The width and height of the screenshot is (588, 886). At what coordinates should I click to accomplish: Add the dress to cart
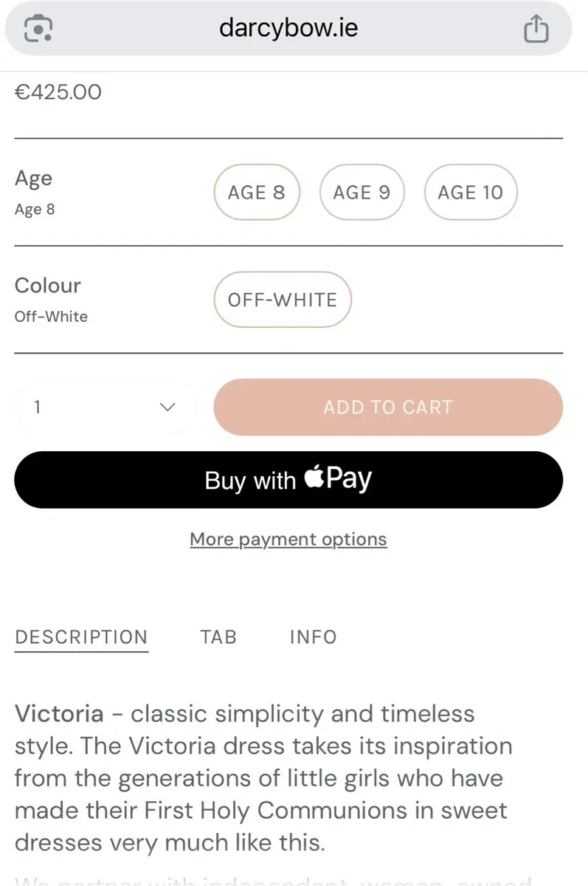pyautogui.click(x=388, y=407)
